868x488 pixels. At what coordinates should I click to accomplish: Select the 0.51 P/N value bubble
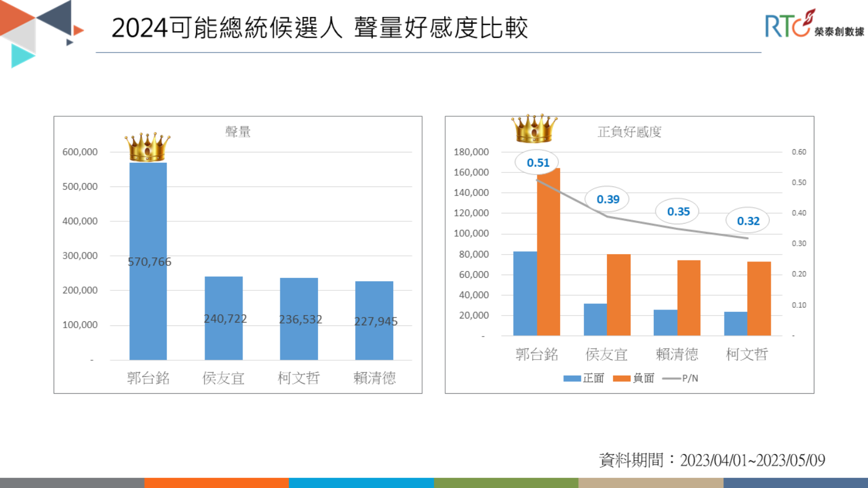pyautogui.click(x=537, y=163)
